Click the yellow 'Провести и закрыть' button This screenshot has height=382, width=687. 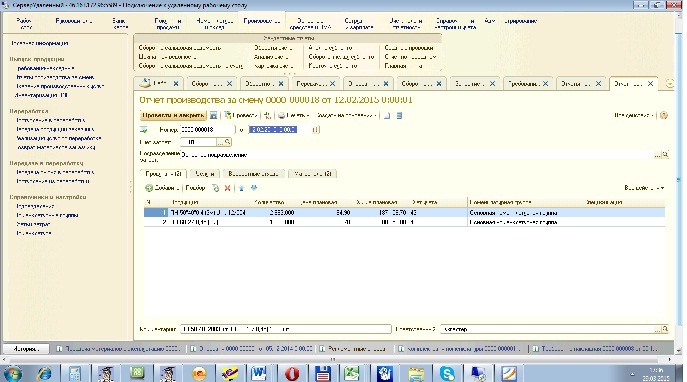tap(173, 116)
